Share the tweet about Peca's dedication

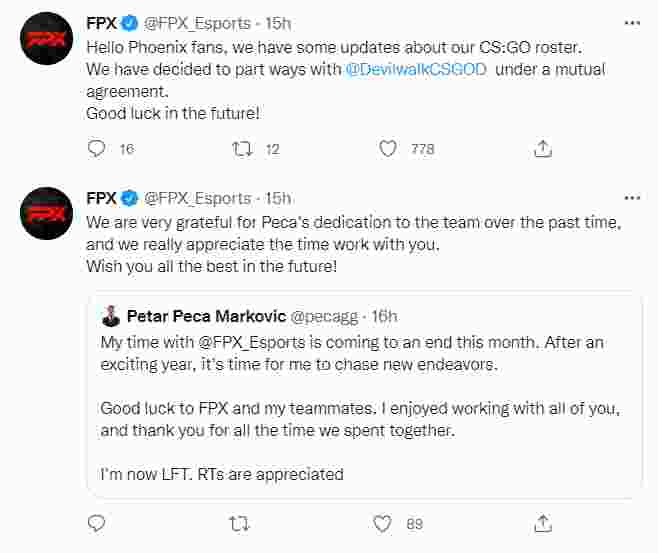click(543, 522)
